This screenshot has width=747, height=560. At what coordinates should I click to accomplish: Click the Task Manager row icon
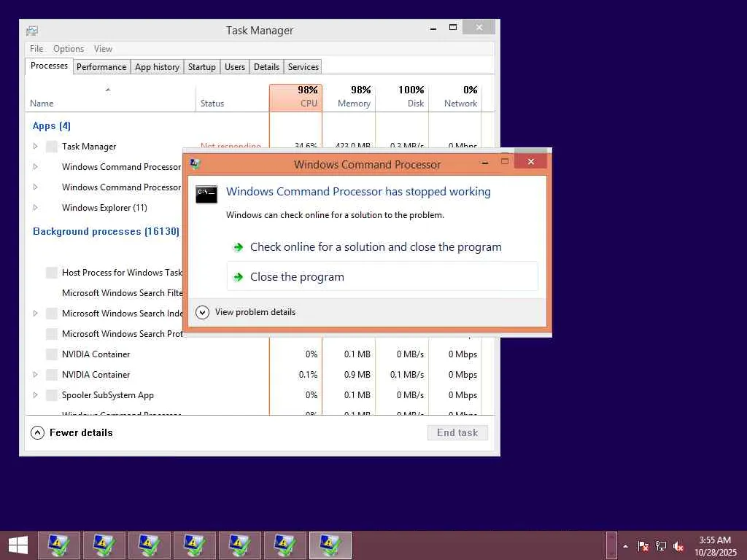(x=52, y=146)
